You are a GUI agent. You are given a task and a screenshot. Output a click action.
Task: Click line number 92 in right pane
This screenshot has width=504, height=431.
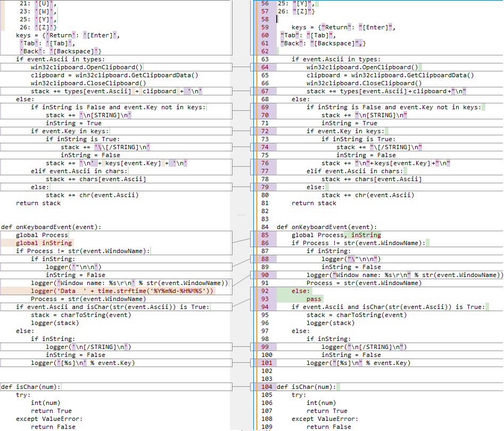[265, 291]
